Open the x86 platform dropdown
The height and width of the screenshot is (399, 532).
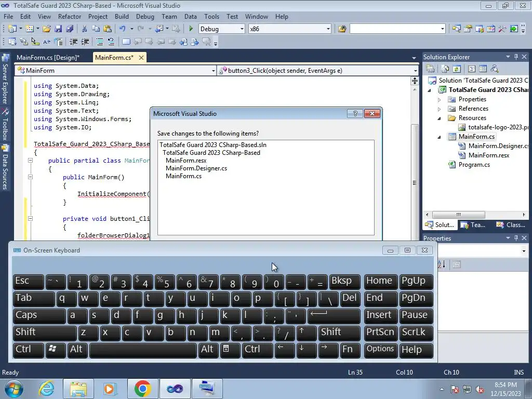click(328, 29)
